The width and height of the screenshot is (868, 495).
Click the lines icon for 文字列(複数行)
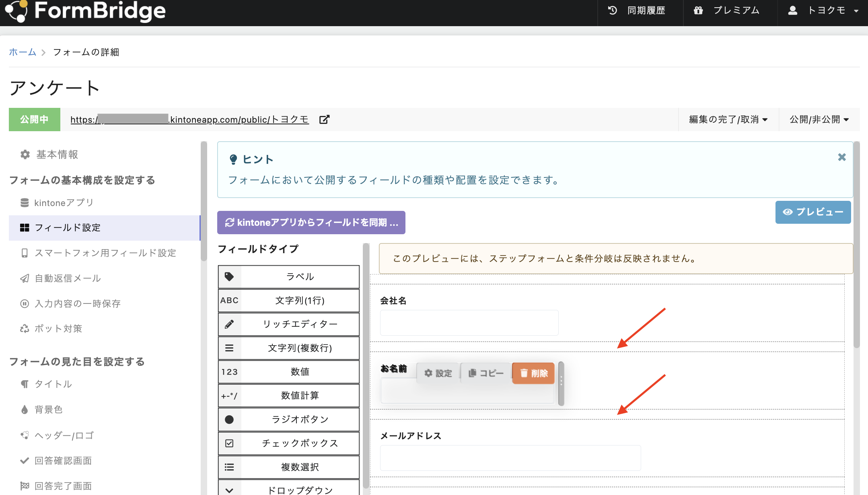229,348
